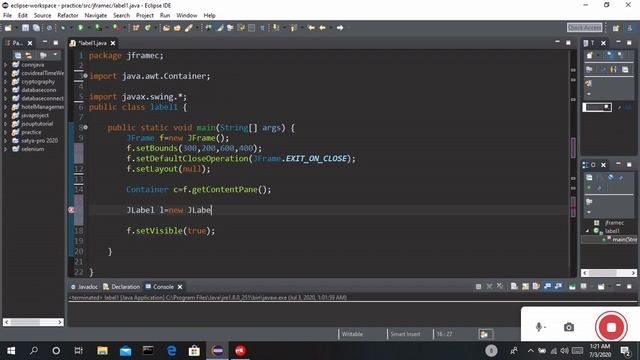This screenshot has height=360, width=640.
Task: Click Collapse All in Package Explorer
Action: click(x=18, y=55)
